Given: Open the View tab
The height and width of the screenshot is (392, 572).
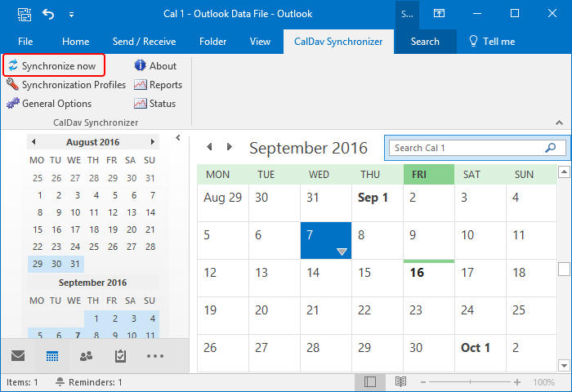Looking at the screenshot, I should (260, 42).
